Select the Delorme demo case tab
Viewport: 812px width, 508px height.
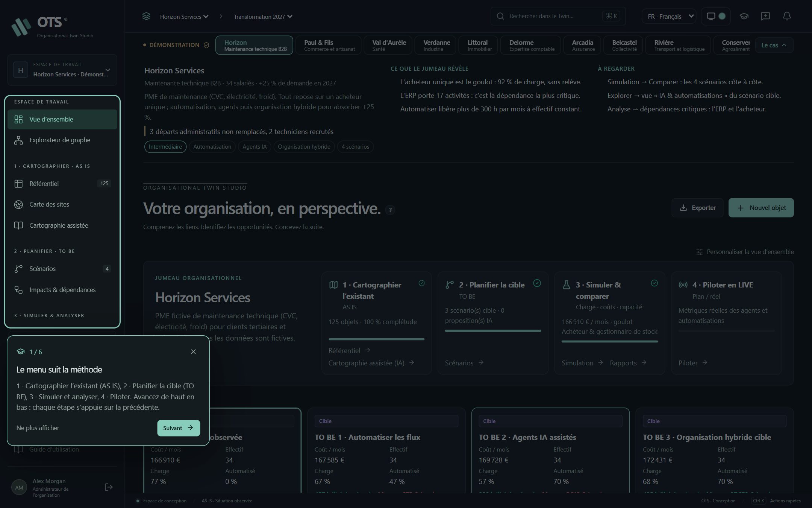tap(531, 45)
